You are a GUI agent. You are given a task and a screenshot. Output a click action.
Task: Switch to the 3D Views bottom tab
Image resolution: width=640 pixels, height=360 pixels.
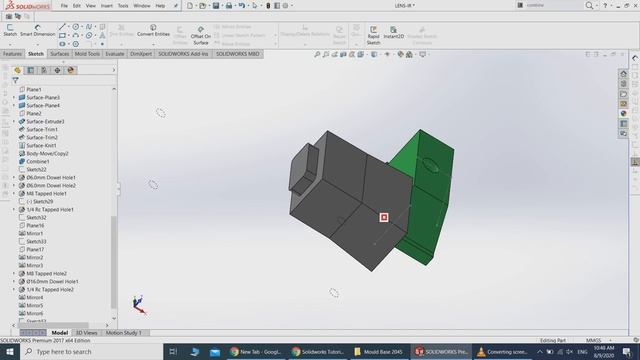87,333
